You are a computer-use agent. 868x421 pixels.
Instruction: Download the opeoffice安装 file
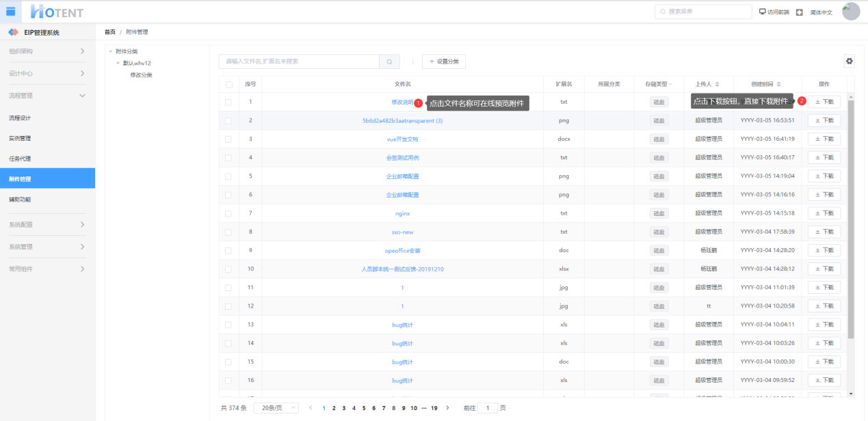(x=824, y=250)
